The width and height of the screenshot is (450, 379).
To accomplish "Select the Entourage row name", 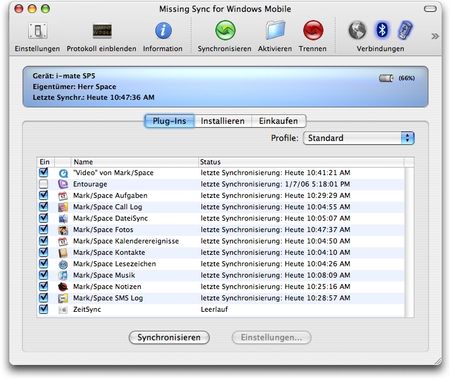I will click(x=90, y=184).
